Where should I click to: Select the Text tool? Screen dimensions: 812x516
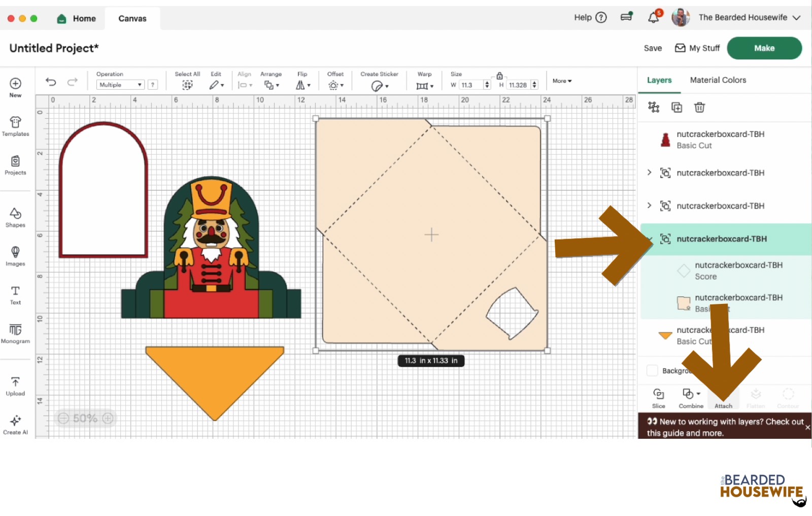point(15,295)
